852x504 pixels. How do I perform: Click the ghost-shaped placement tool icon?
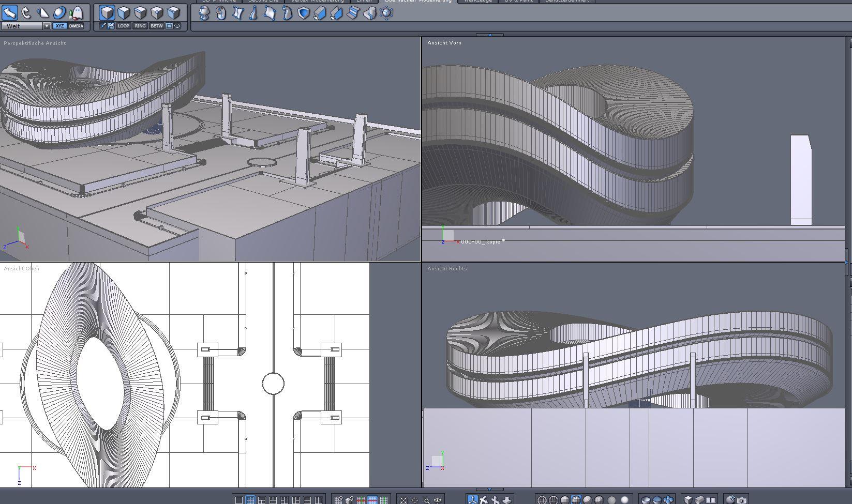(76, 12)
